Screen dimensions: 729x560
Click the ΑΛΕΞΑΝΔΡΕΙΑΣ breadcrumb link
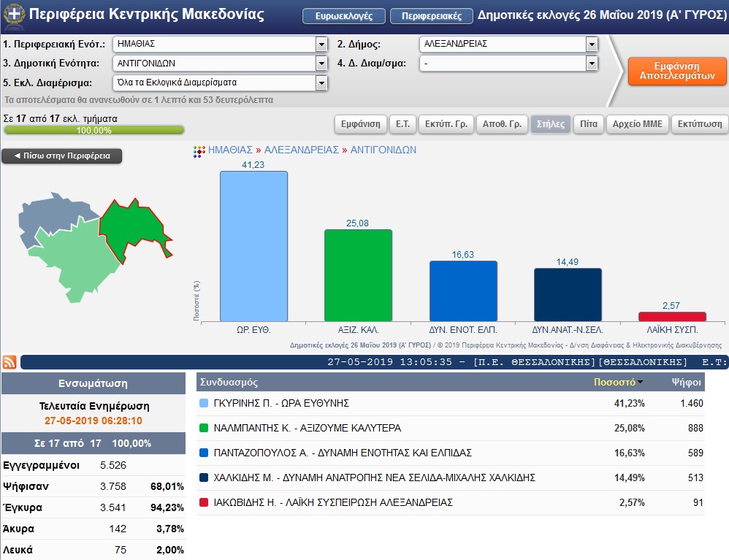point(301,150)
